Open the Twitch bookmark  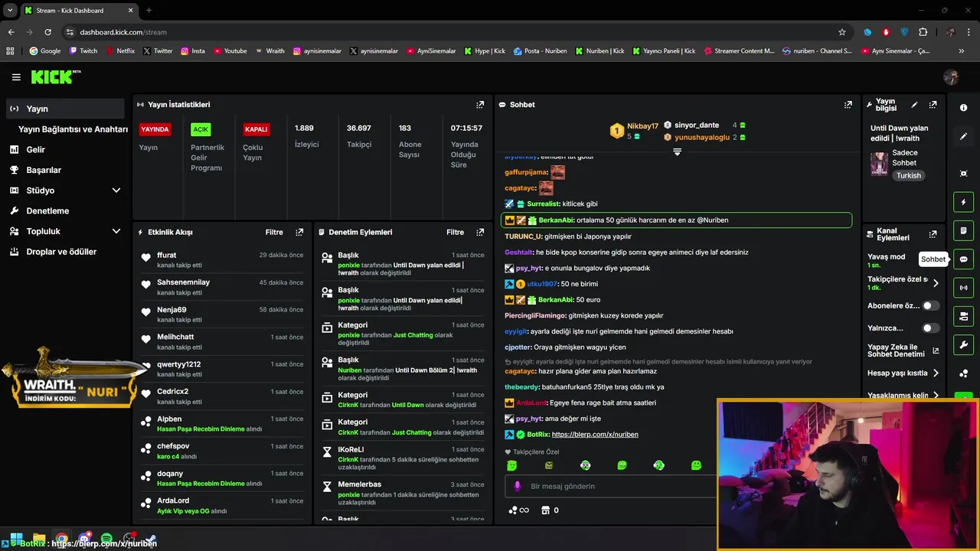[83, 51]
